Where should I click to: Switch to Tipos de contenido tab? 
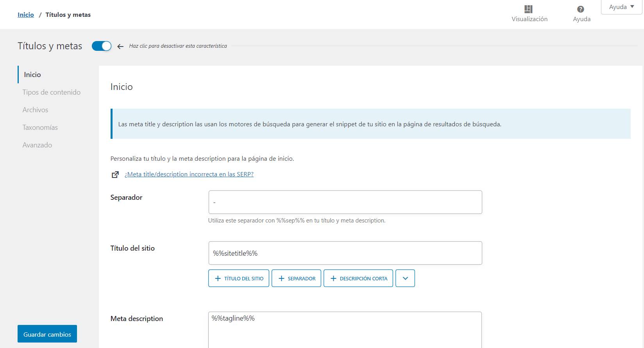52,92
